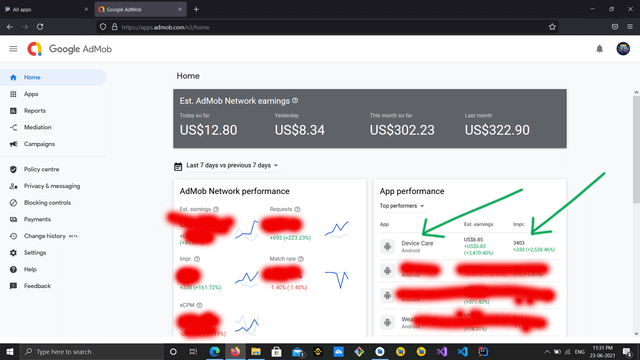Viewport: 640px width, 360px height.
Task: Go to Home in sidebar
Action: point(53,77)
